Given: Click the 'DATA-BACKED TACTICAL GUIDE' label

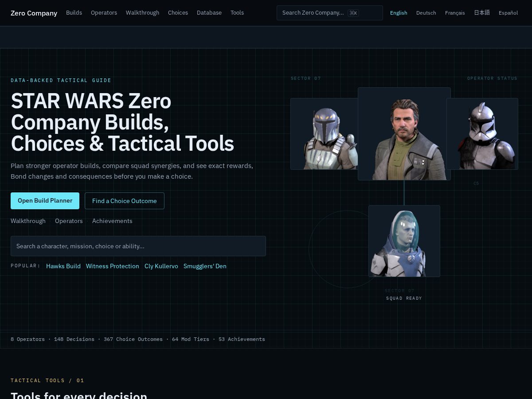Looking at the screenshot, I should 61,80.
